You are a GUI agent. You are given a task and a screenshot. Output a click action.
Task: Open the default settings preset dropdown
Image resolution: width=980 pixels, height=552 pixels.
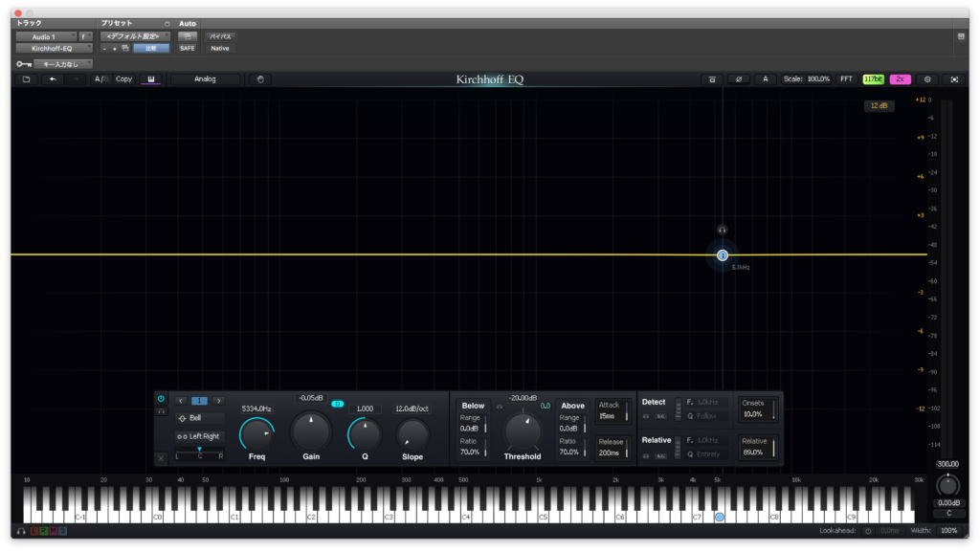[x=135, y=37]
